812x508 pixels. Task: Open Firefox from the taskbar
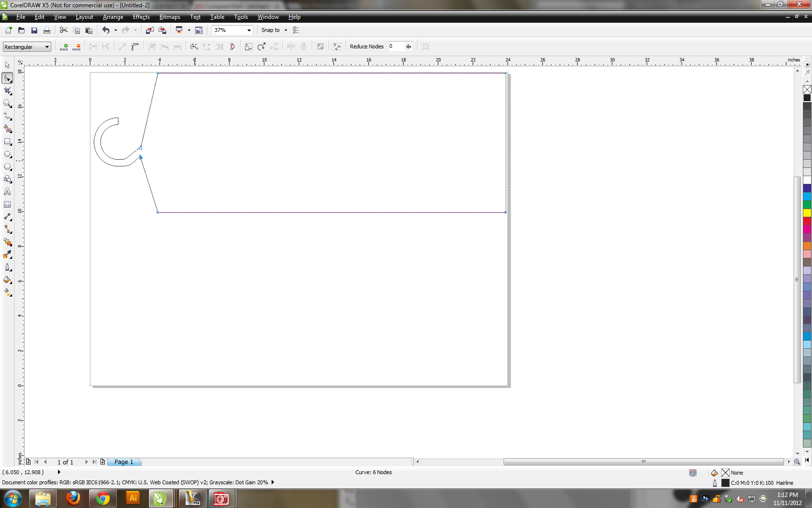tap(73, 498)
